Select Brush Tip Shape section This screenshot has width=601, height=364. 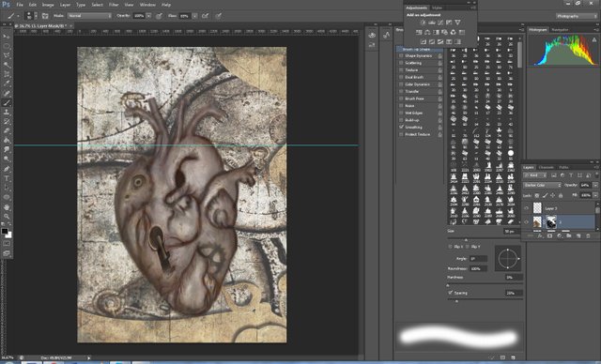click(420, 50)
